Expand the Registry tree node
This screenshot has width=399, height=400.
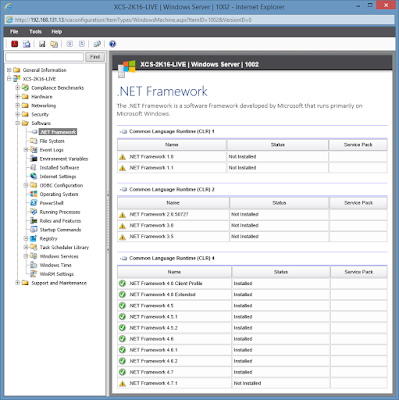pyautogui.click(x=26, y=238)
